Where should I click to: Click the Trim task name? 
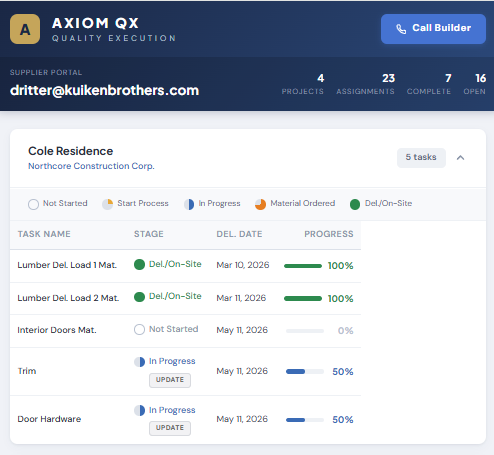pyautogui.click(x=27, y=371)
